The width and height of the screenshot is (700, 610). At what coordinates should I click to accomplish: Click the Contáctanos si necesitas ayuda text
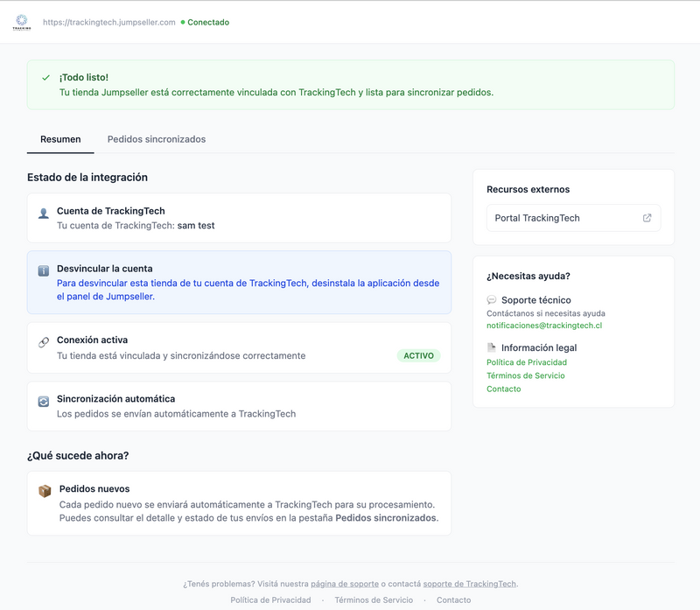coord(546,313)
